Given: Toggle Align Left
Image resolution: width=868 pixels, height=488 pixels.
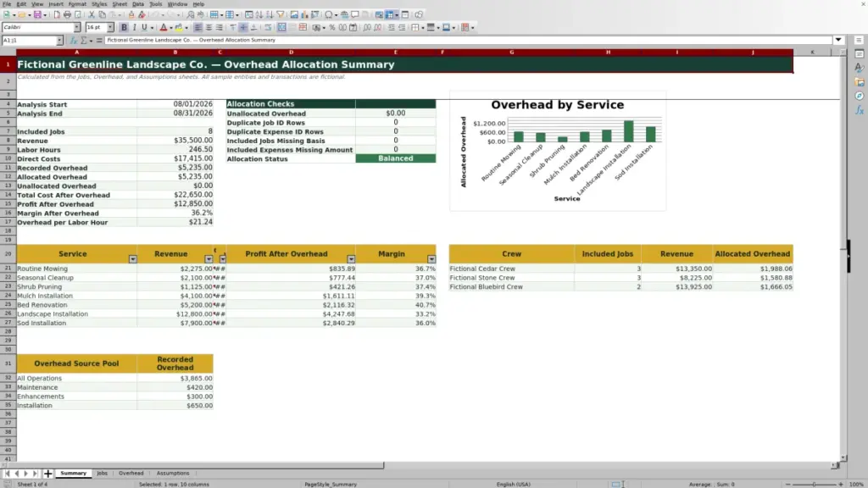Looking at the screenshot, I should click(198, 27).
